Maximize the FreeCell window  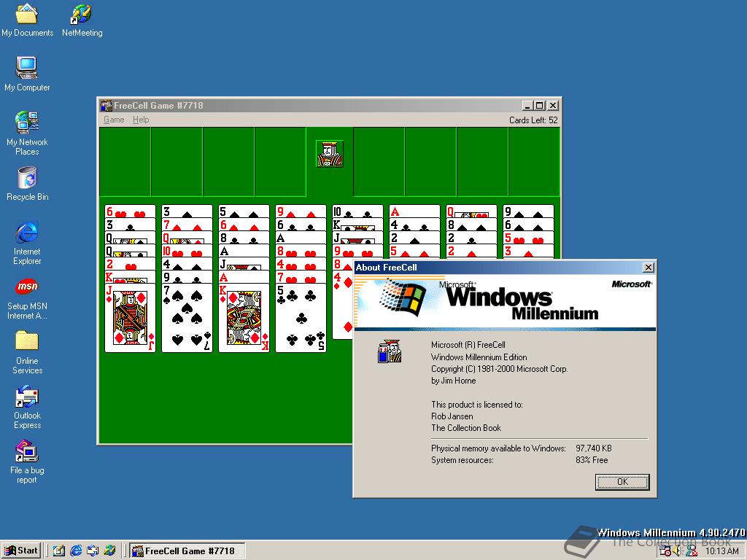point(539,105)
